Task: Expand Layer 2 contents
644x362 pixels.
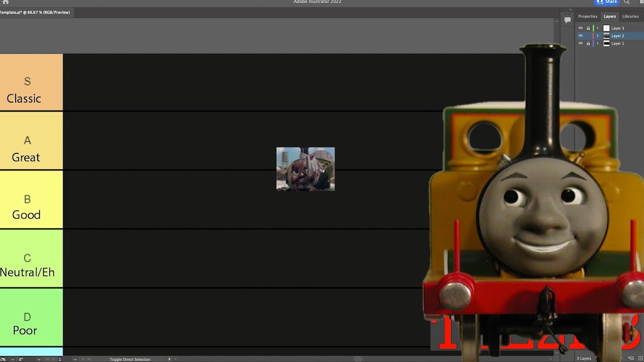Action: pos(598,36)
